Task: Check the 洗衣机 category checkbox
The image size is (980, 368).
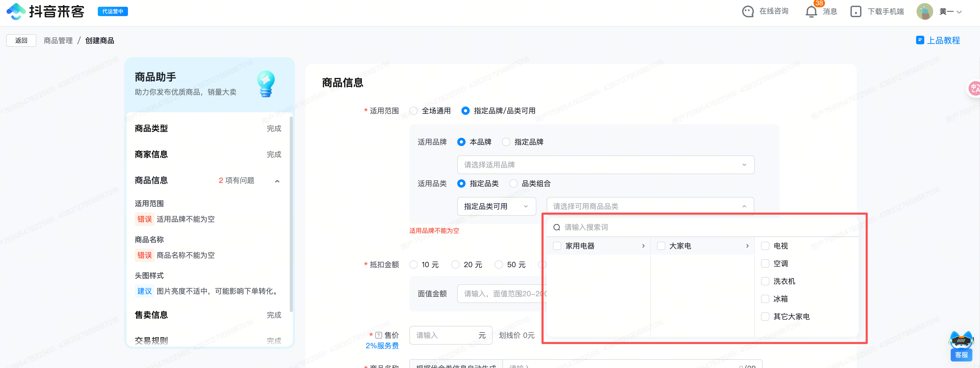Action: click(765, 281)
